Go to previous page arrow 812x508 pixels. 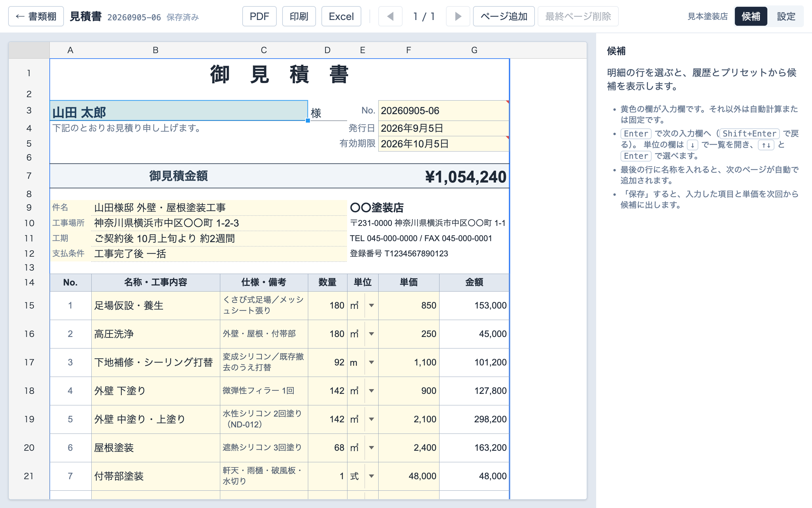(x=390, y=16)
